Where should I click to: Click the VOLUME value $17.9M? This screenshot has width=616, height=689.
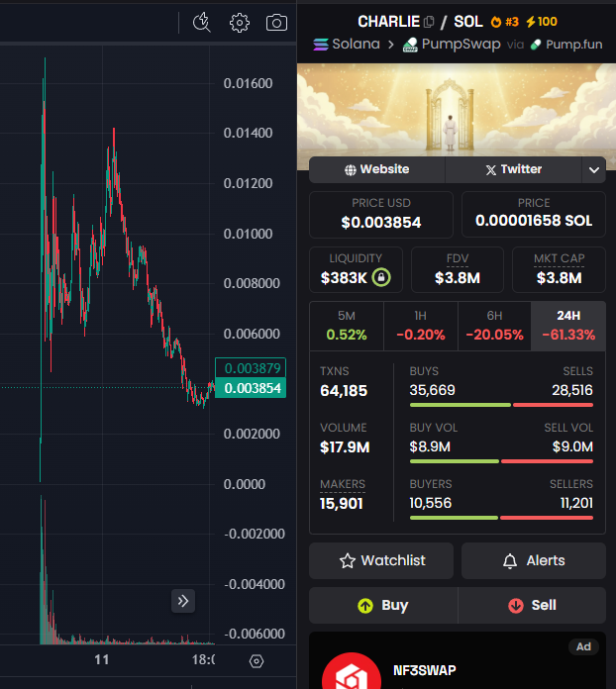point(345,447)
